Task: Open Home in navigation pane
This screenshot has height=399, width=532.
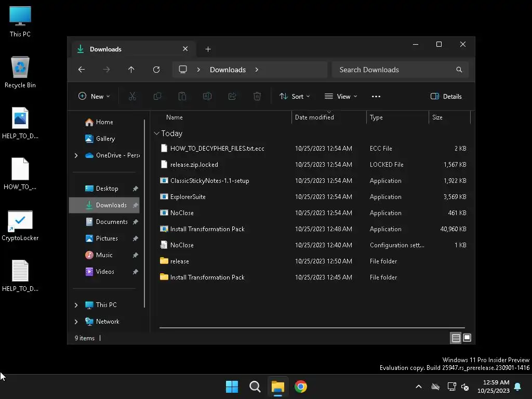Action: 104,122
